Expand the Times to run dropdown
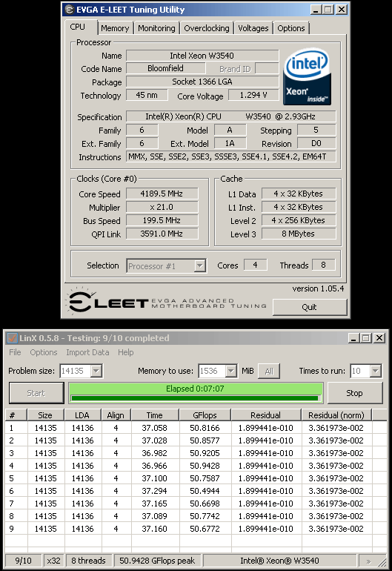Viewport: 392px width, 571px height. [x=376, y=371]
